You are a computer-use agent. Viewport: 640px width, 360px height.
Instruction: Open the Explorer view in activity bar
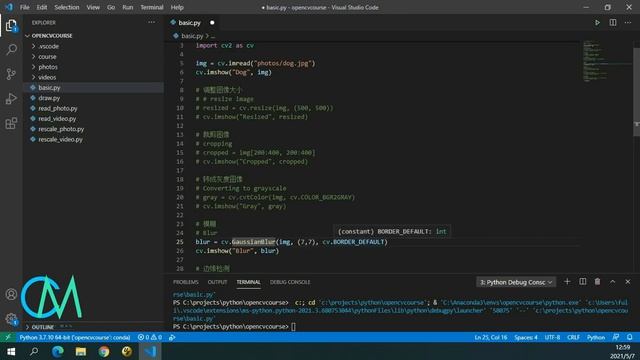(x=11, y=26)
